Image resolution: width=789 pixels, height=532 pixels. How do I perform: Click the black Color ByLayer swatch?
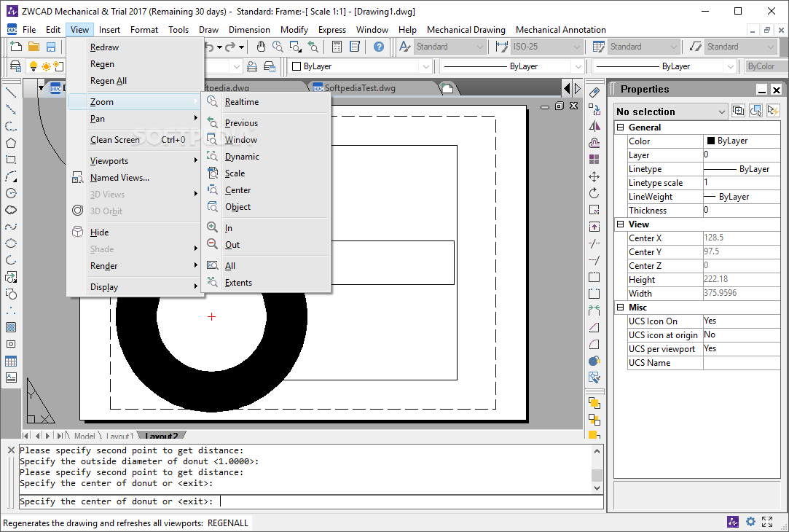(711, 141)
